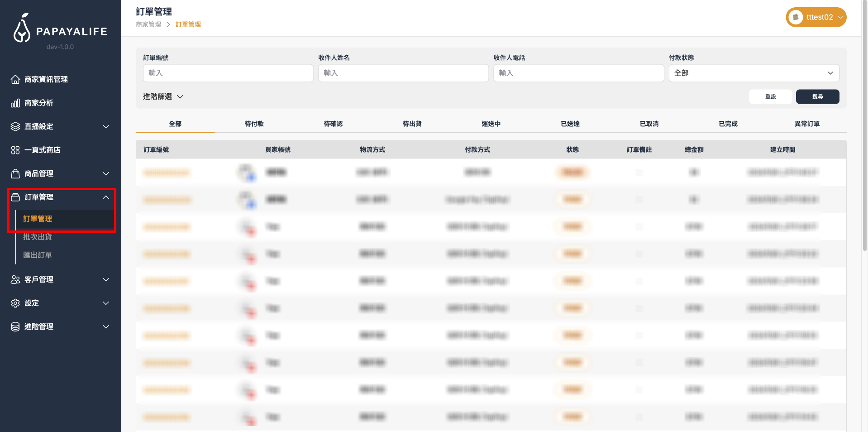Screen dimensions: 868x432
Task: Collapse the 訂單管理 sidebar section
Action: [x=106, y=197]
